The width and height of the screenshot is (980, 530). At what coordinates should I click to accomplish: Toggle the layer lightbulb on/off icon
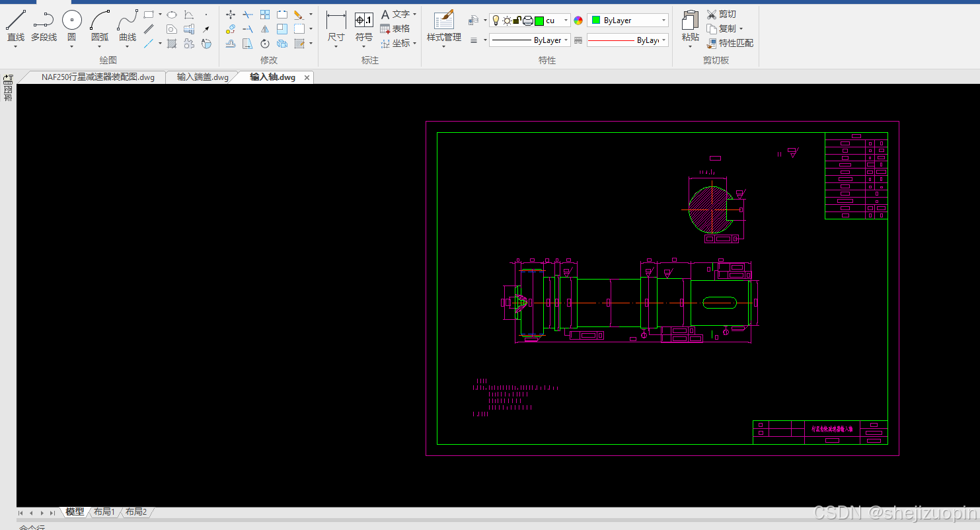tap(496, 20)
